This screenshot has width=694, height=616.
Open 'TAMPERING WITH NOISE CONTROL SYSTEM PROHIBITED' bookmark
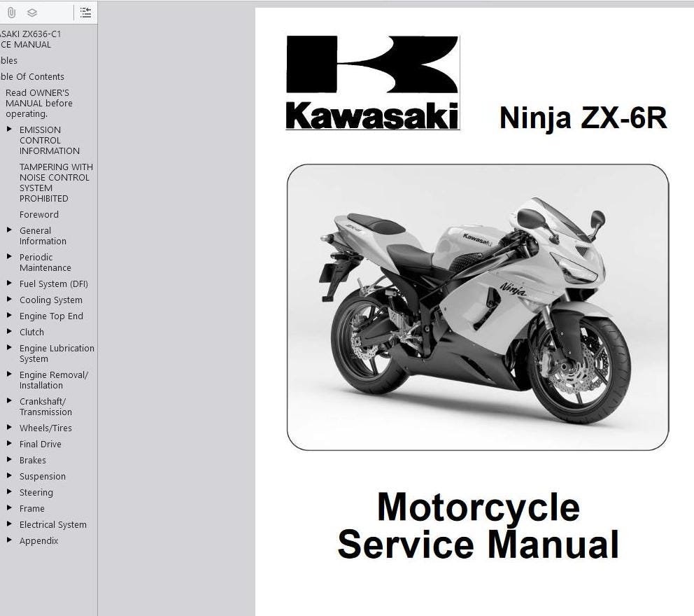(56, 183)
